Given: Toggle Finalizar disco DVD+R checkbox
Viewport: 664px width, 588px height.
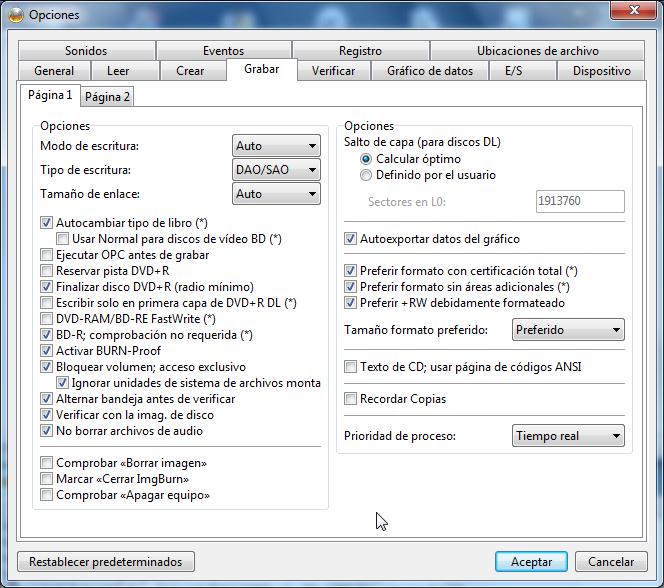Looking at the screenshot, I should (46, 287).
